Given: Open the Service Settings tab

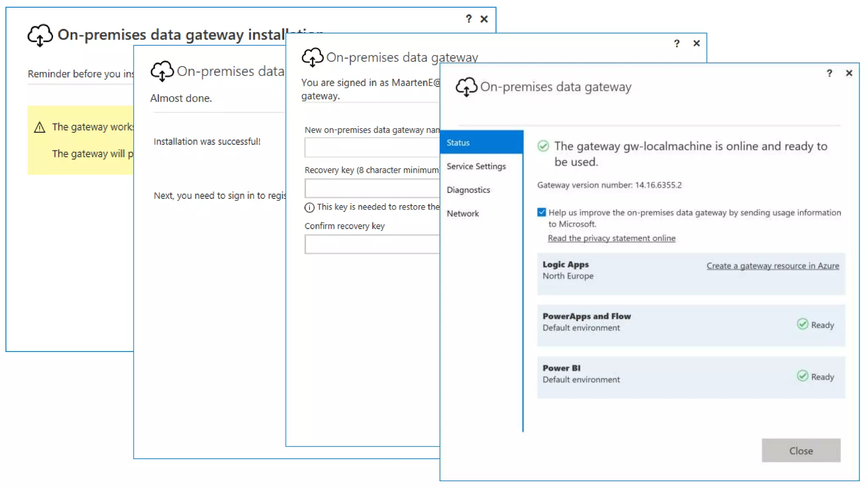Looking at the screenshot, I should [x=476, y=166].
